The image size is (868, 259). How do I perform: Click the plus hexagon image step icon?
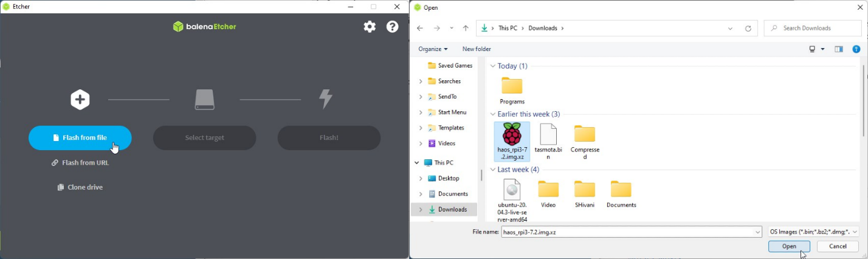click(80, 100)
